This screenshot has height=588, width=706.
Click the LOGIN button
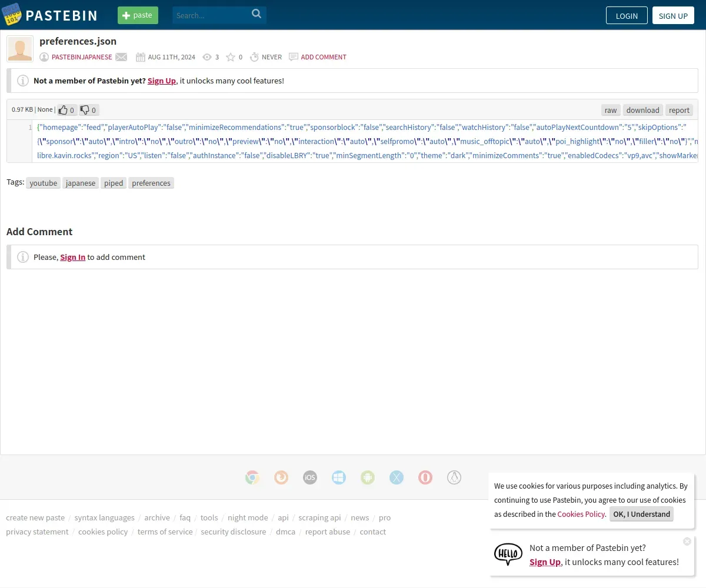[x=627, y=15]
